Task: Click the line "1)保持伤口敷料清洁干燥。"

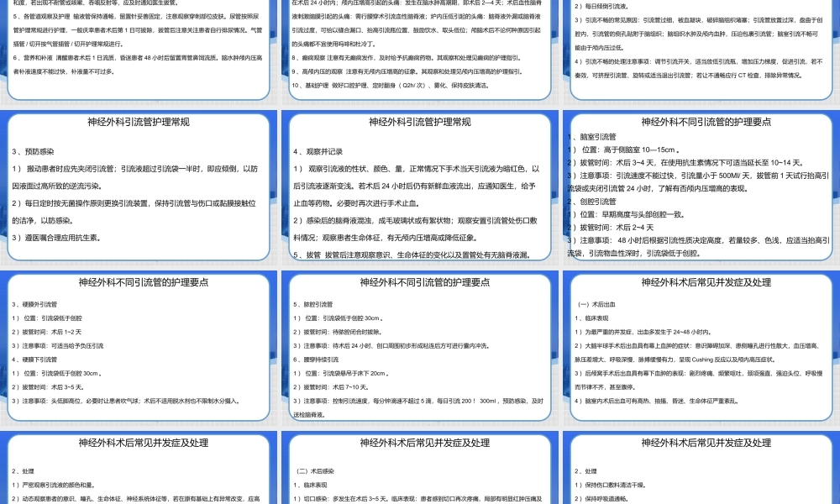Action: [x=611, y=486]
